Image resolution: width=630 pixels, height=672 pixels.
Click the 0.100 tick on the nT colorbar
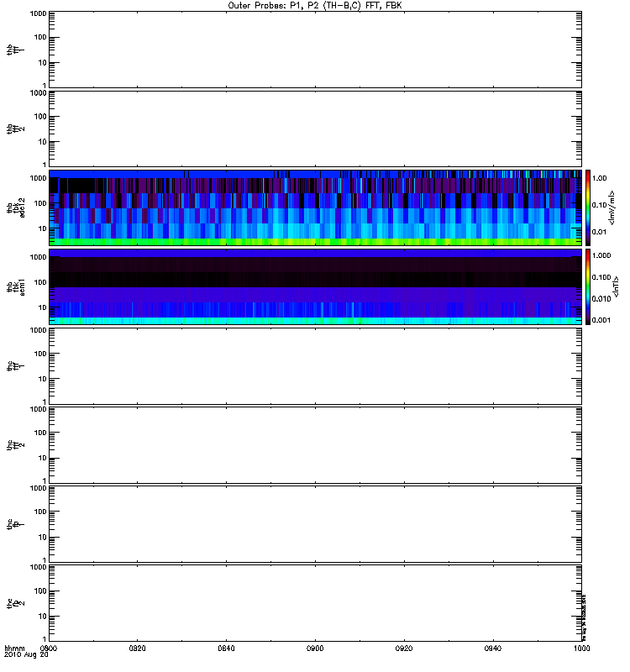click(601, 277)
